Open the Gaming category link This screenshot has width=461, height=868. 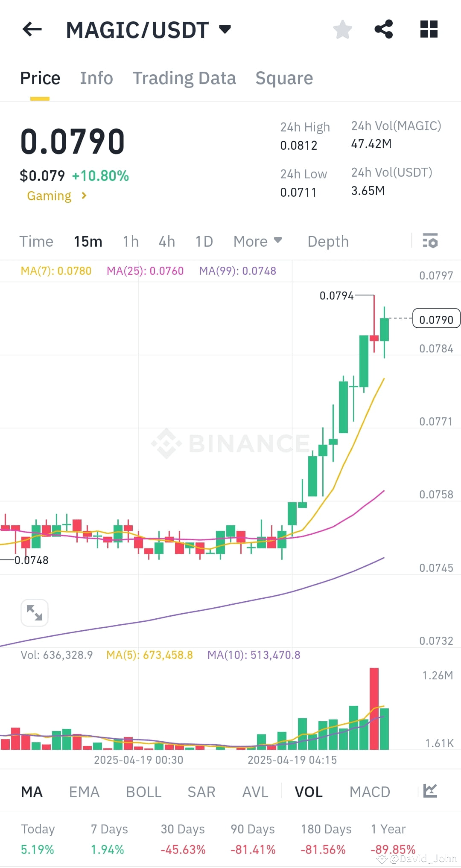point(55,195)
